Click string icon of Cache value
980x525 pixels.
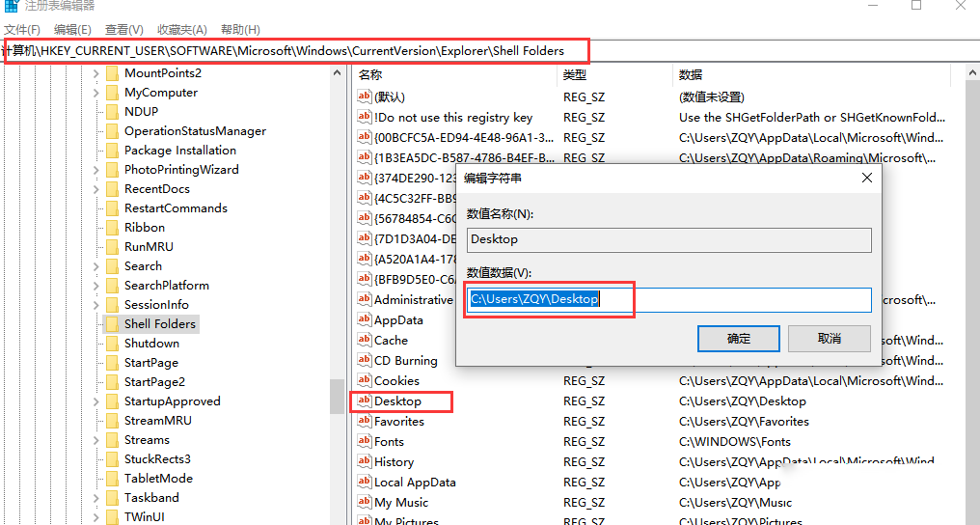pyautogui.click(x=365, y=340)
